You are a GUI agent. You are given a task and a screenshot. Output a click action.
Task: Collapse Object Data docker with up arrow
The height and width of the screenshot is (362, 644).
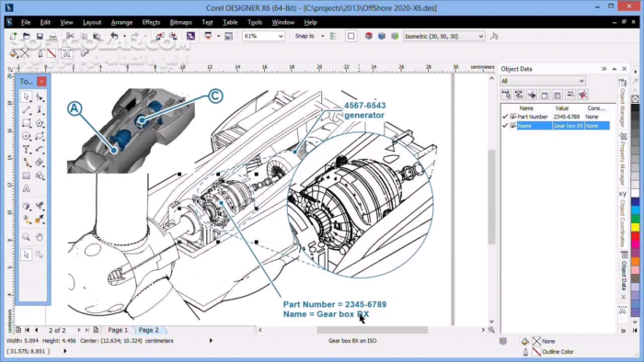(x=615, y=69)
